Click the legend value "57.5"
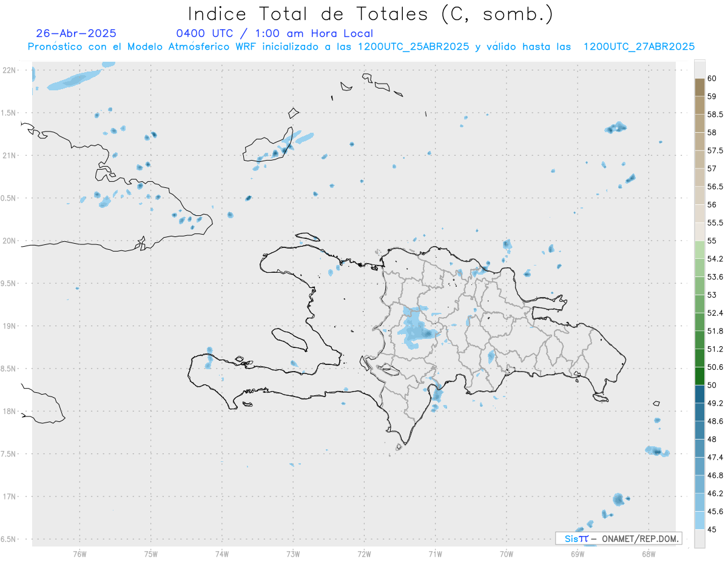The image size is (728, 562). pyautogui.click(x=715, y=150)
